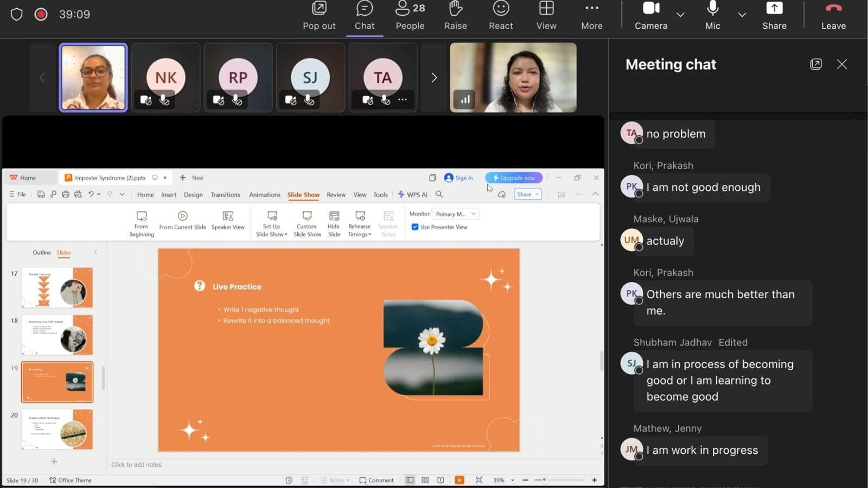Pop out the meeting chat panel

(x=815, y=64)
